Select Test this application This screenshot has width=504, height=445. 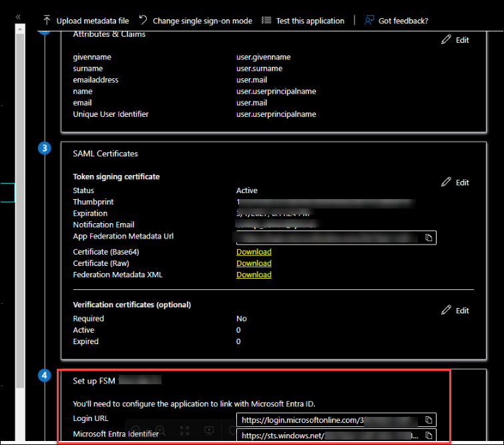303,21
